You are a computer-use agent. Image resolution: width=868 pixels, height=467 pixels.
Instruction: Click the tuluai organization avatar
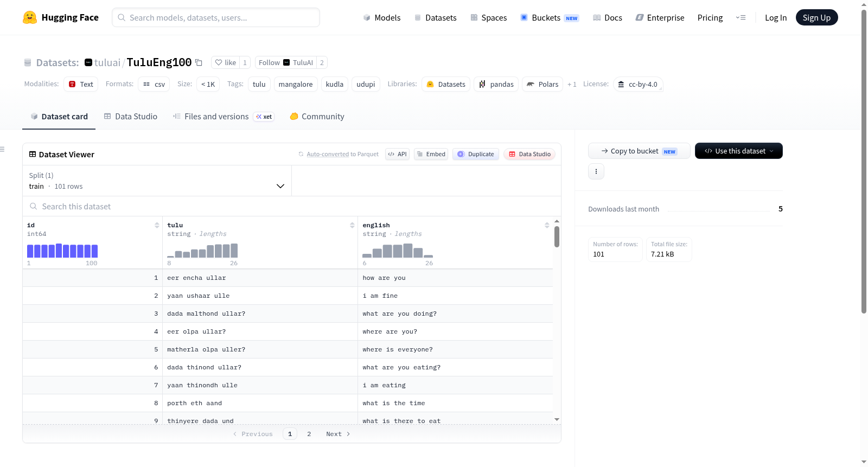point(88,62)
